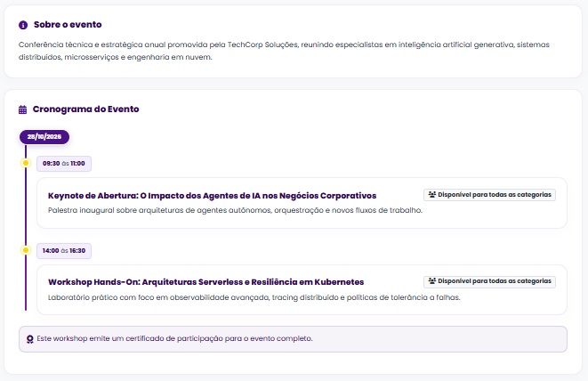Image resolution: width=588 pixels, height=381 pixels.
Task: Click the yellow timeline dot at 14:00
Action: (x=26, y=250)
